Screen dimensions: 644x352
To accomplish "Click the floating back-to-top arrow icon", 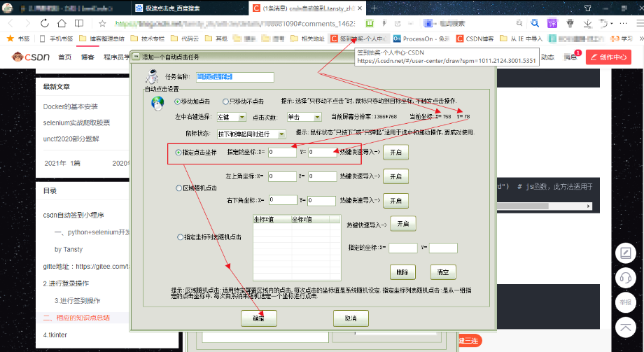I will click(x=626, y=327).
